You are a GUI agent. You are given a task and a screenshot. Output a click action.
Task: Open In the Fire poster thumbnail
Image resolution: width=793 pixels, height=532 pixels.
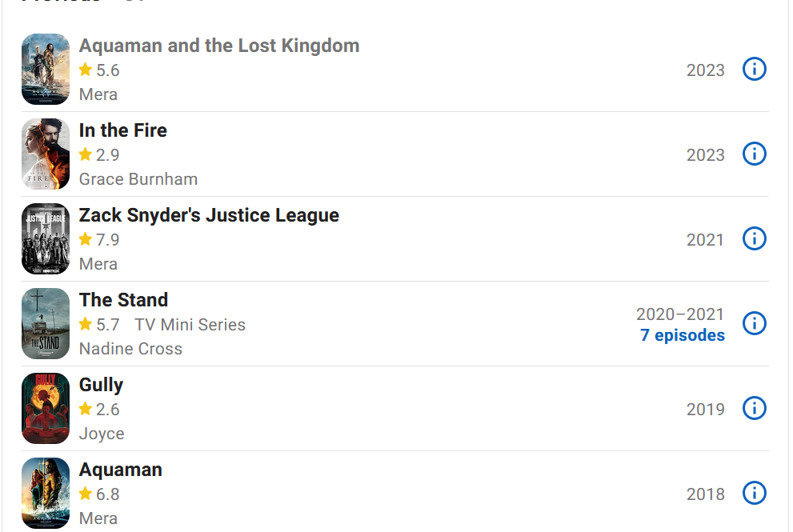point(46,154)
